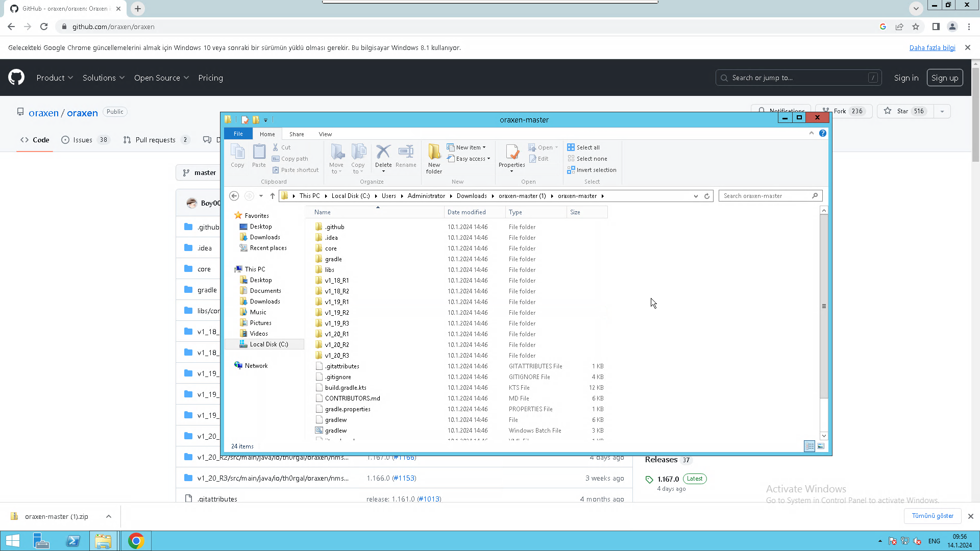This screenshot has height=551, width=980.
Task: Click the Cut scissors command
Action: [x=281, y=147]
